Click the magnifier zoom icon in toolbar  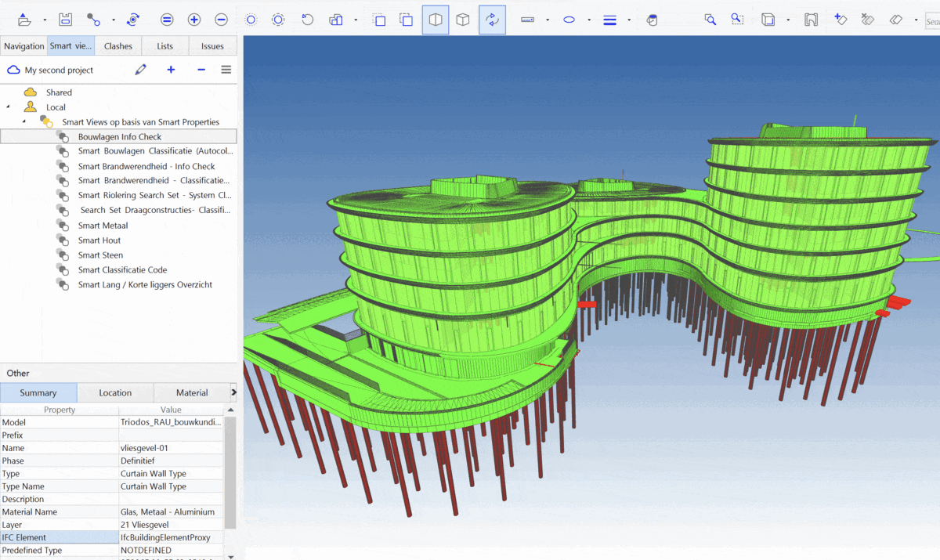(710, 20)
